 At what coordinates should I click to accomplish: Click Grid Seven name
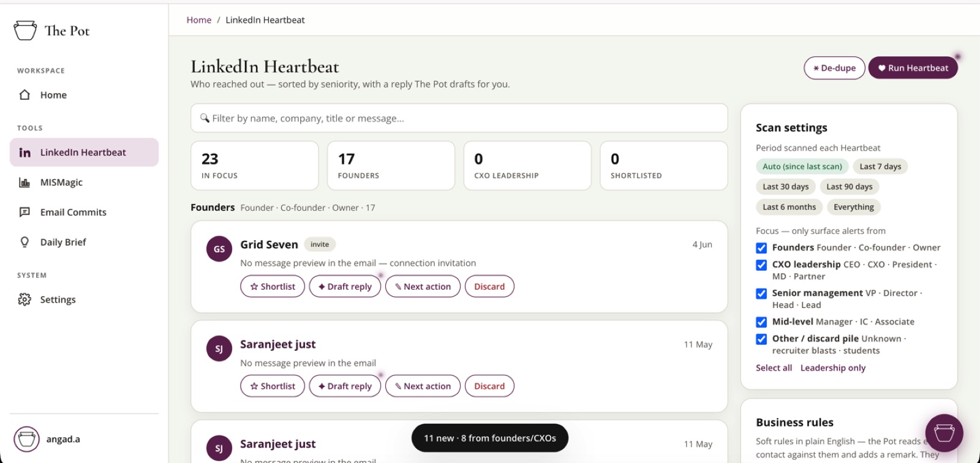pyautogui.click(x=269, y=244)
